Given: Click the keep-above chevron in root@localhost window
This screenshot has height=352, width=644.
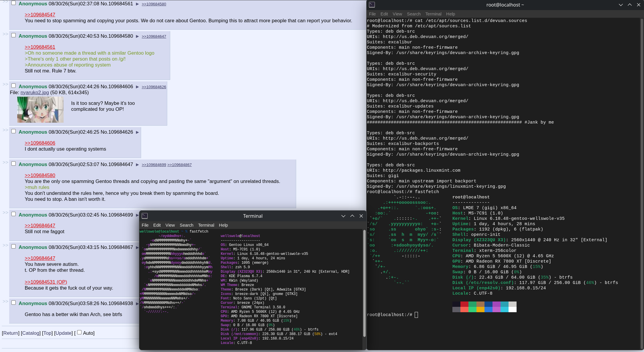Looking at the screenshot, I should (630, 5).
